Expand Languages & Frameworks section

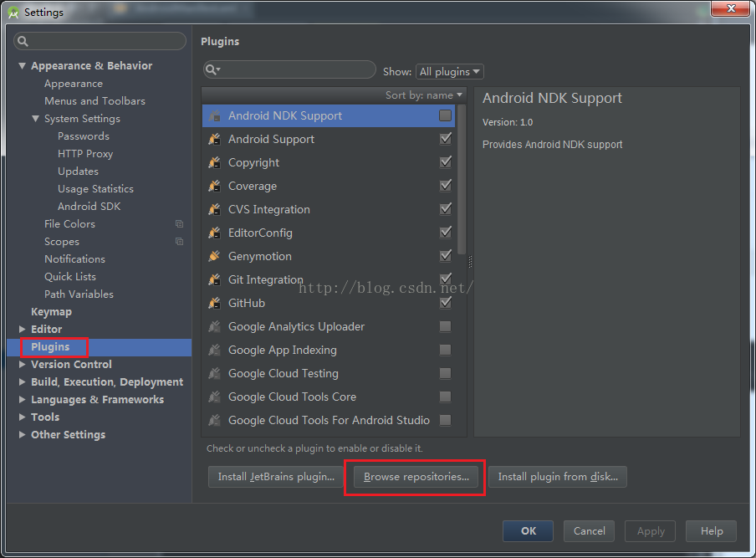(22, 399)
